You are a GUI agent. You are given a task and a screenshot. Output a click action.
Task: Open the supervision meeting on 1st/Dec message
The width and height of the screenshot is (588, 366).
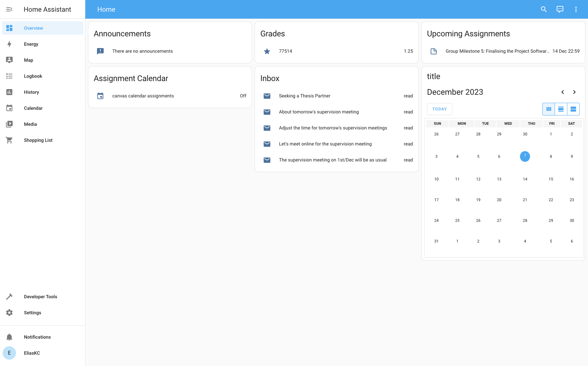tap(337, 160)
